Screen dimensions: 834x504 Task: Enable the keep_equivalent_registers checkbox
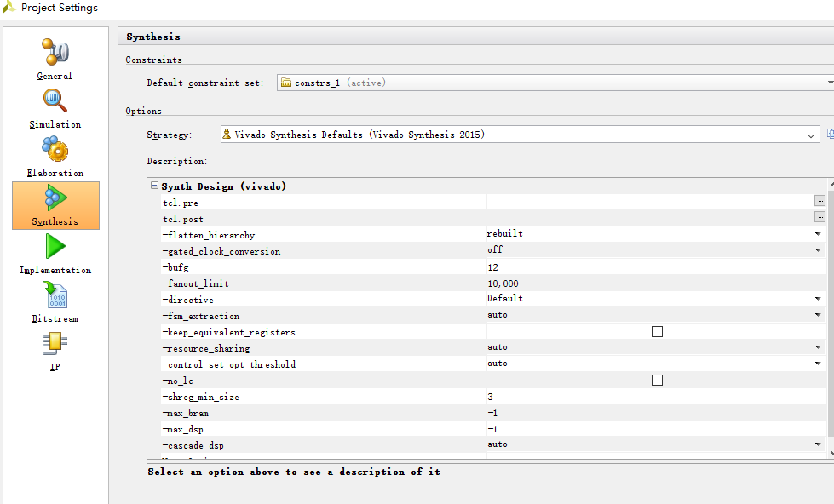656,331
